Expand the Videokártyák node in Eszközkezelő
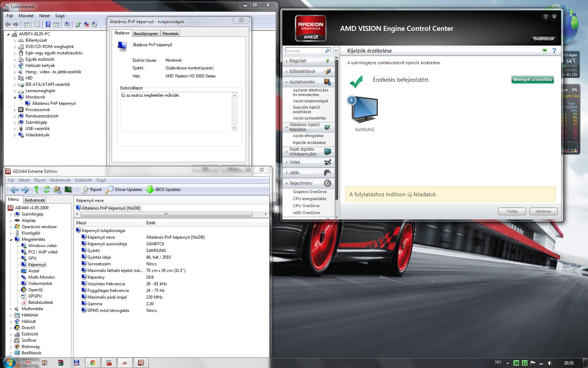 [15, 135]
